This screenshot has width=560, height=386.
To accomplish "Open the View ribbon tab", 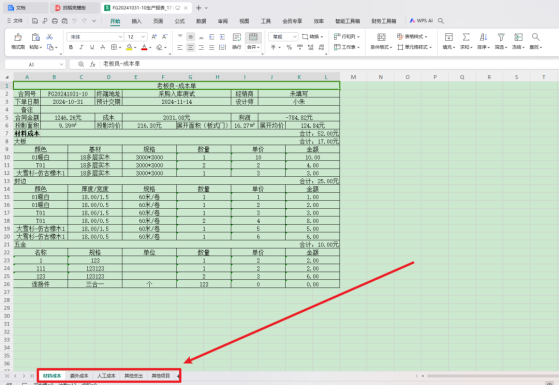I will (244, 21).
